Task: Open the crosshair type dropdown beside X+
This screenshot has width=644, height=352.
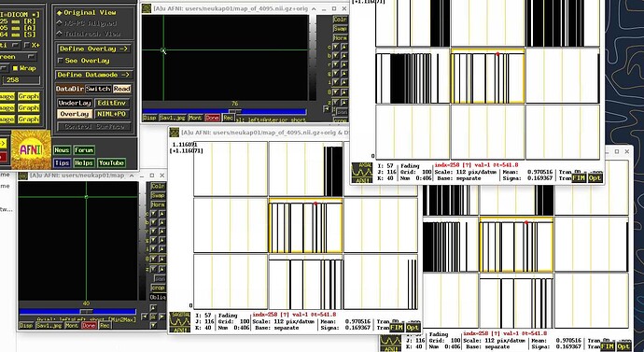Action: click(11, 45)
